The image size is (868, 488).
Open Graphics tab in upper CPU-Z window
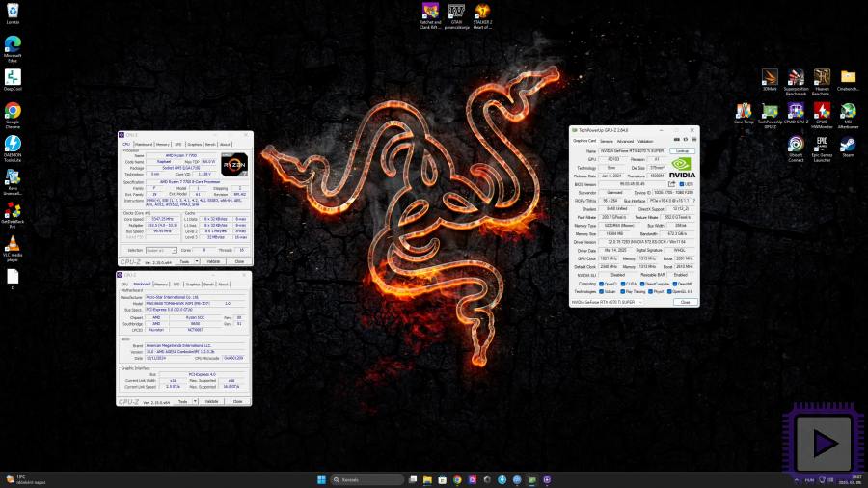194,144
